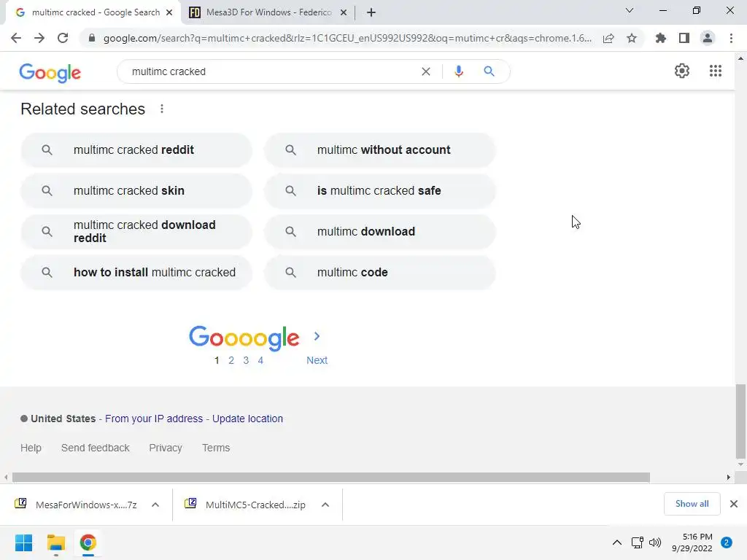The width and height of the screenshot is (747, 560).
Task: Bookmark this page with star icon
Action: [632, 38]
